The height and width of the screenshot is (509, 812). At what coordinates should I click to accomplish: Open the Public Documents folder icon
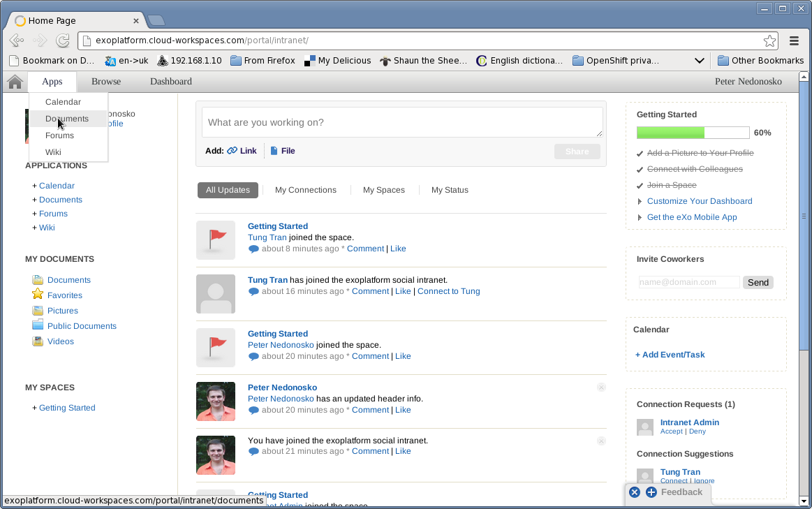point(38,325)
